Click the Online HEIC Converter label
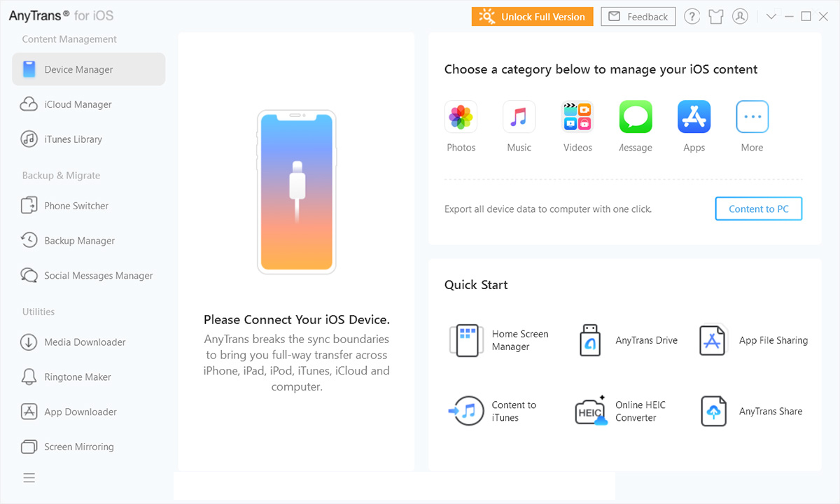Screen dimensions: 840x504 [x=640, y=411]
